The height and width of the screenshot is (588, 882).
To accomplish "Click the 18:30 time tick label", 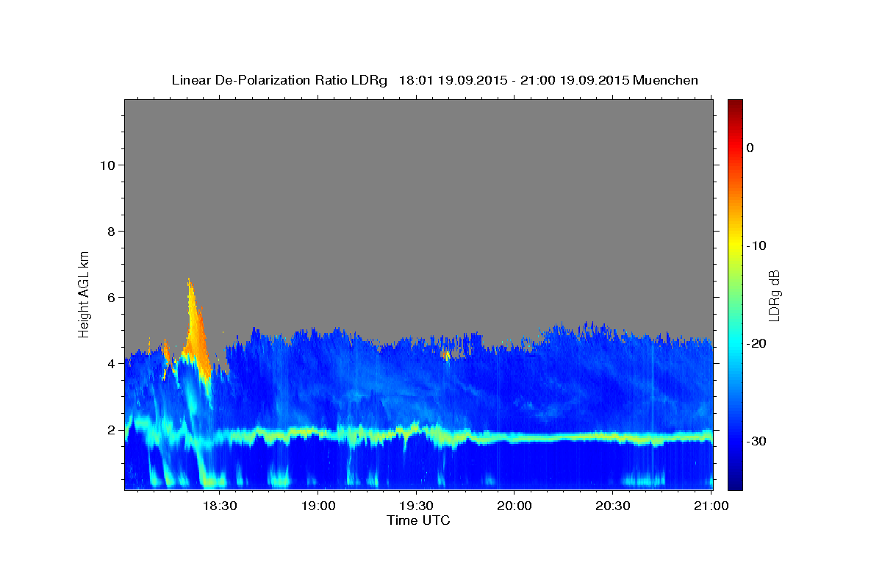I will tap(220, 506).
